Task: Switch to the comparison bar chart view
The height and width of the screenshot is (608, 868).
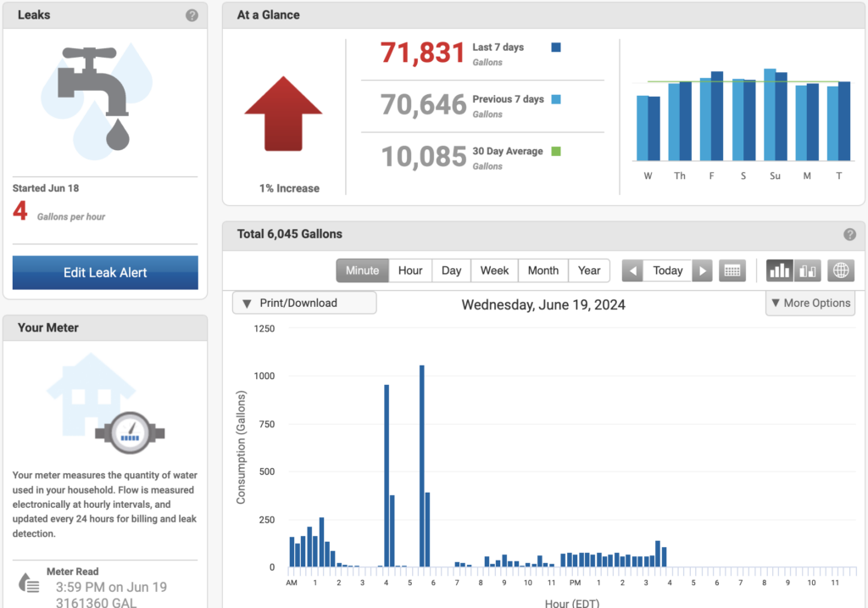Action: click(x=808, y=271)
